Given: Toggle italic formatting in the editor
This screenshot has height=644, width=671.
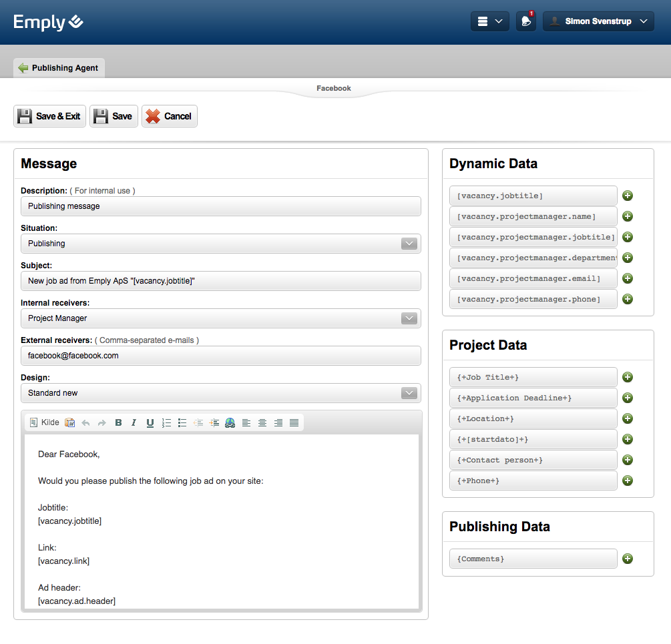Looking at the screenshot, I should (x=134, y=422).
